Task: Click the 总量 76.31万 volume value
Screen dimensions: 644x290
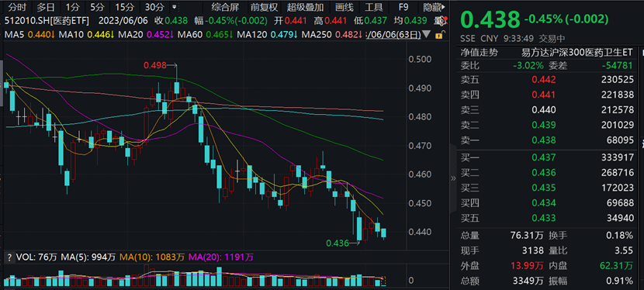Action: [527, 236]
